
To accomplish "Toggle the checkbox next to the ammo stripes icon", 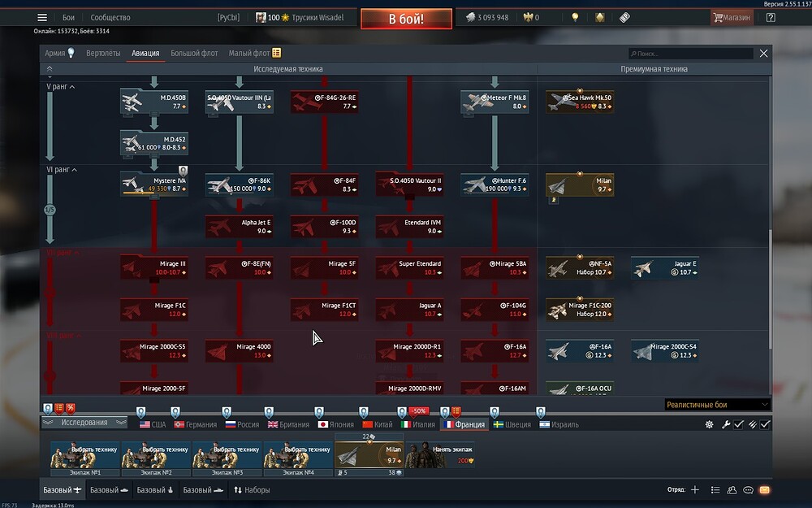I will click(765, 424).
